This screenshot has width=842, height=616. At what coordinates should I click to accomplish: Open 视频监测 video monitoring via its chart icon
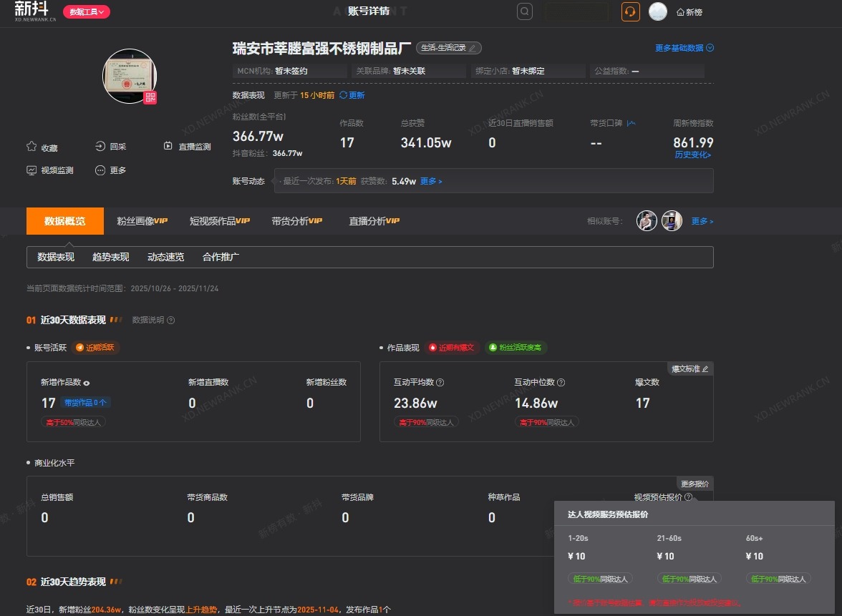[x=32, y=170]
